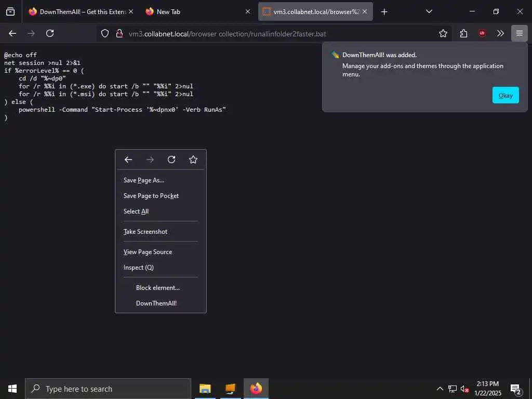Close the New Tab tab
The image size is (532, 399).
pyautogui.click(x=248, y=11)
